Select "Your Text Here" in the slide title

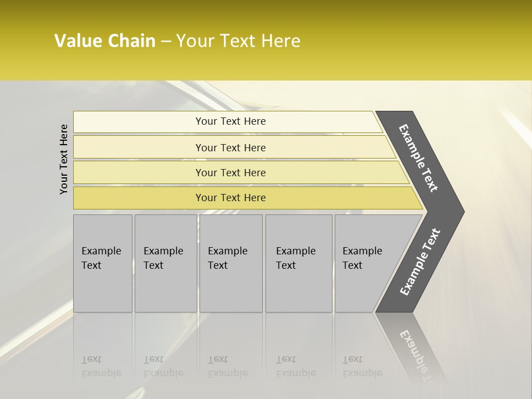238,41
